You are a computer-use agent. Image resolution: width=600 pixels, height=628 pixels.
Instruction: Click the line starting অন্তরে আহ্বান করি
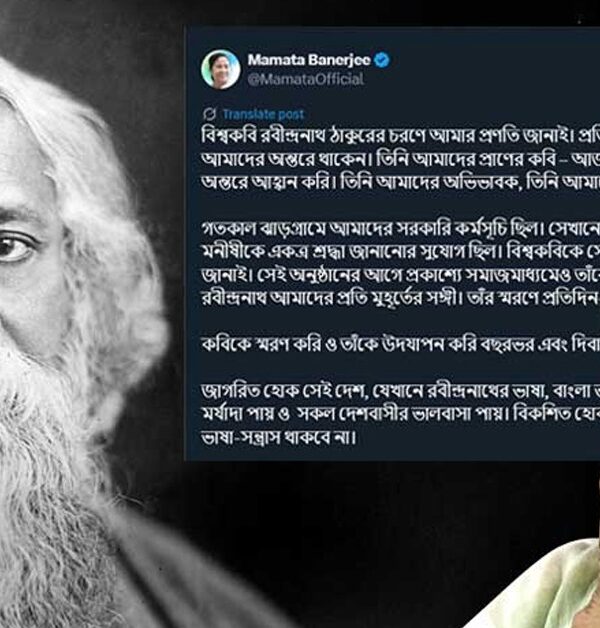tap(401, 183)
